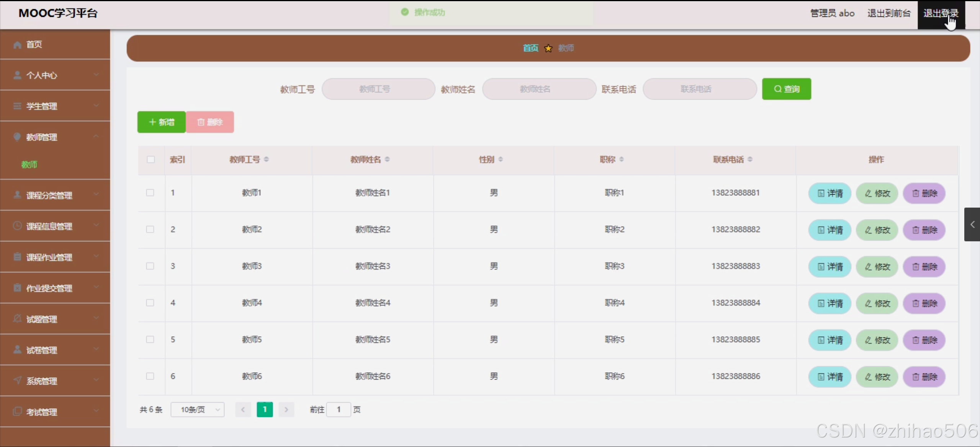
Task: Check the row checkbox for 教师3
Action: (149, 266)
